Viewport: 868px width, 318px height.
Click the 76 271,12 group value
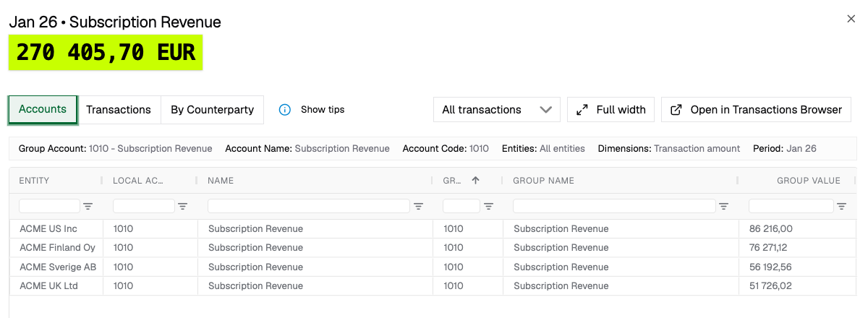tap(768, 248)
